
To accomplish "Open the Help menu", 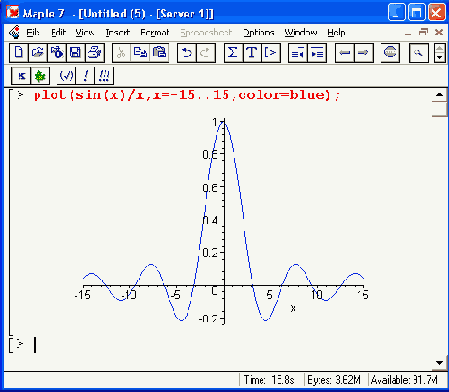I will (x=336, y=32).
